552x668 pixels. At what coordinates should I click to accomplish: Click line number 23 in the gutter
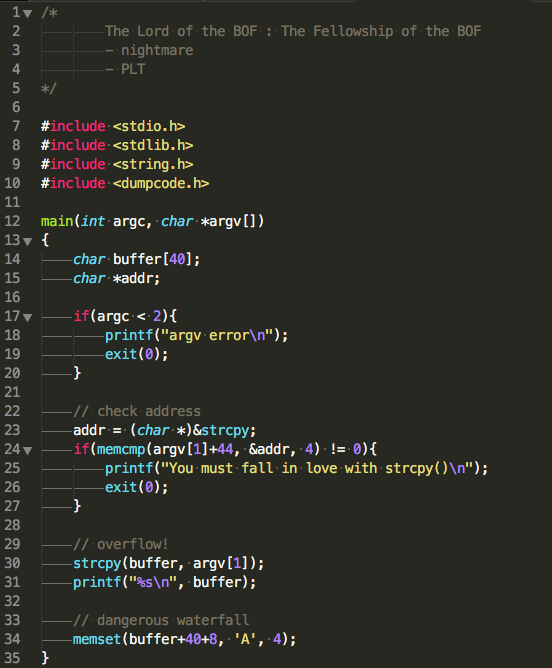pos(12,430)
